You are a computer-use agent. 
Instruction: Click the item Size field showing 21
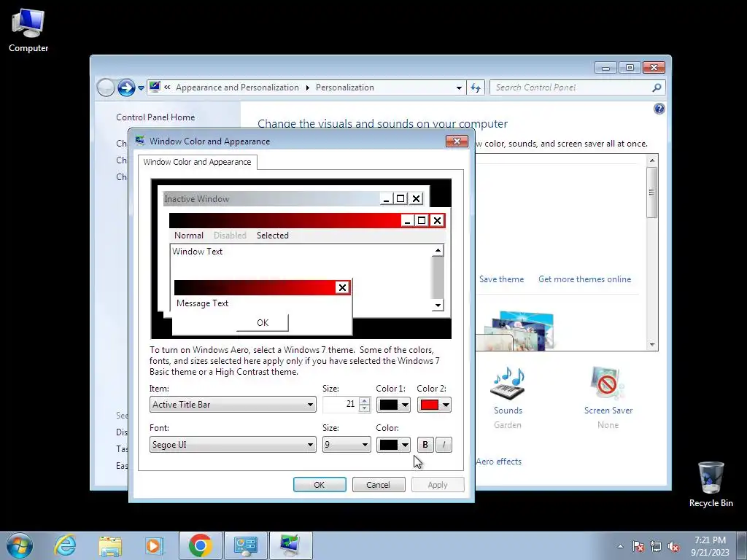click(341, 405)
